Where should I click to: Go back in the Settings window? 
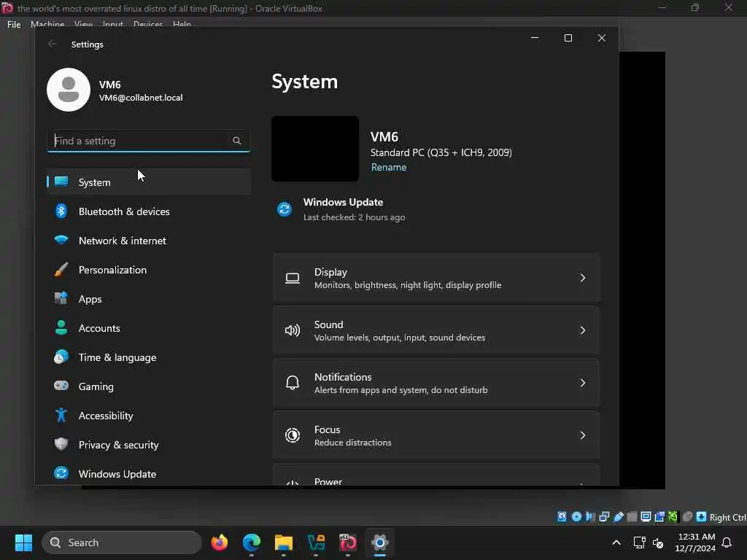pyautogui.click(x=52, y=44)
